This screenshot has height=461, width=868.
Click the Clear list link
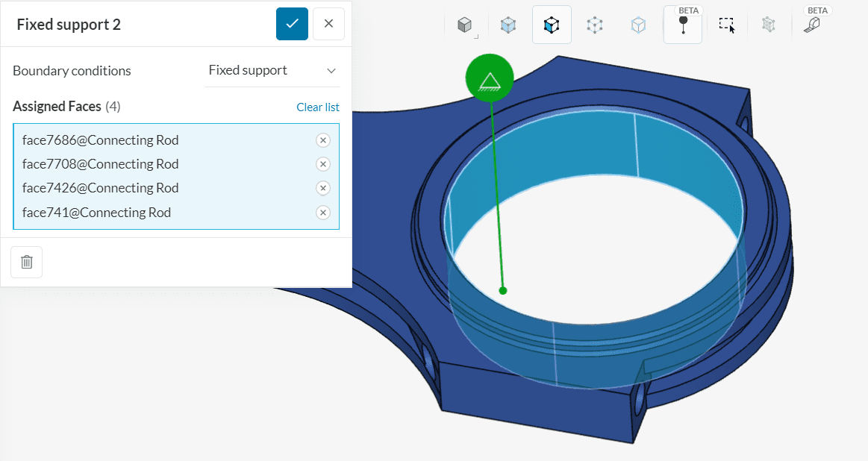[x=317, y=107]
